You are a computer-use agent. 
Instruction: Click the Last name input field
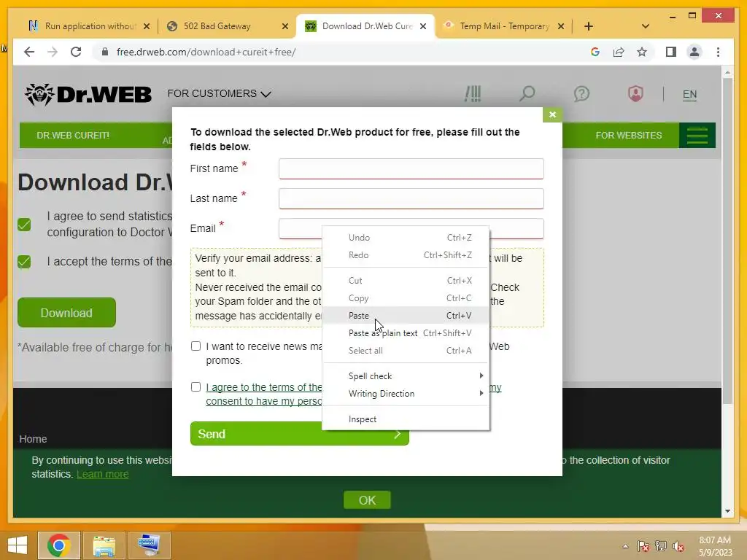[x=411, y=198]
